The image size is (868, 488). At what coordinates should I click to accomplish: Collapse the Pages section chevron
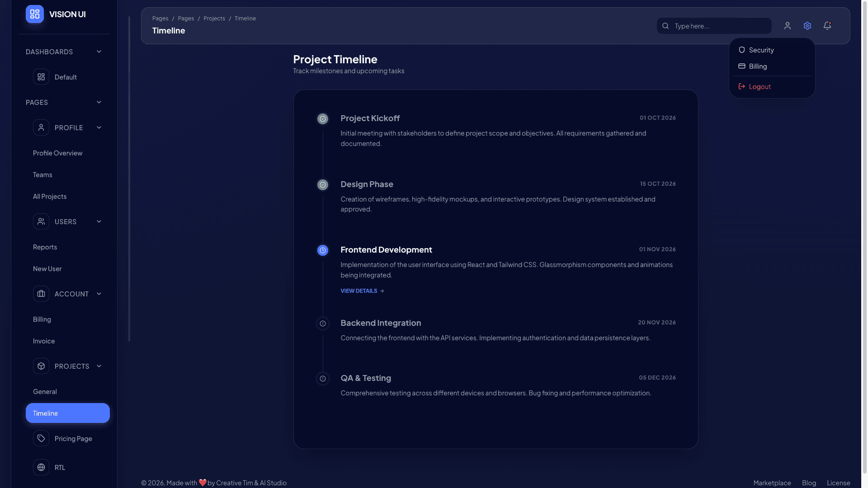point(99,102)
